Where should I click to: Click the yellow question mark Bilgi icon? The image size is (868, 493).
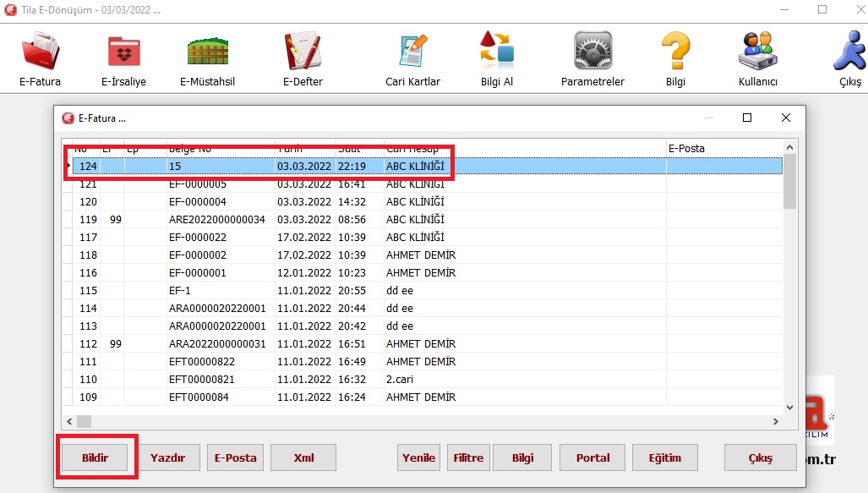tap(675, 51)
